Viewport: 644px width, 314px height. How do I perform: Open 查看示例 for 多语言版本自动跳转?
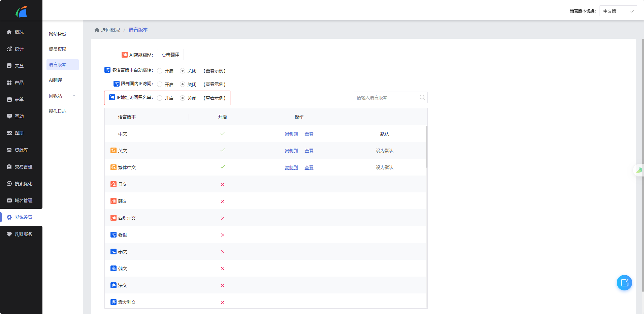pyautogui.click(x=215, y=71)
